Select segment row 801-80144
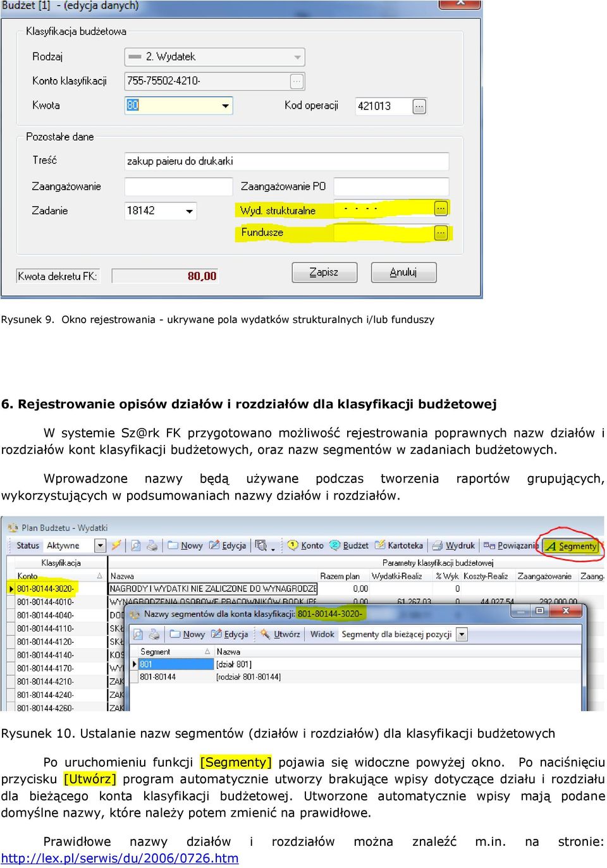The width and height of the screenshot is (607, 868). pyautogui.click(x=176, y=677)
